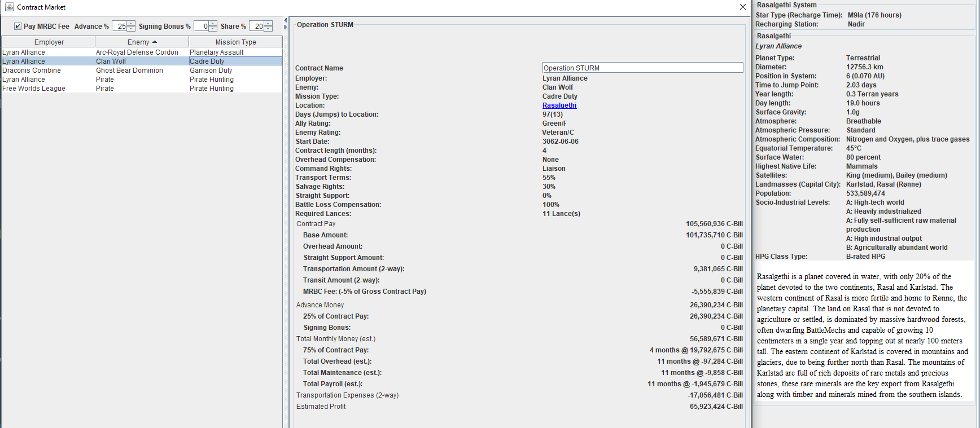This screenshot has height=428, width=980.
Task: Sort contracts by the Mission Type column header
Action: click(235, 42)
